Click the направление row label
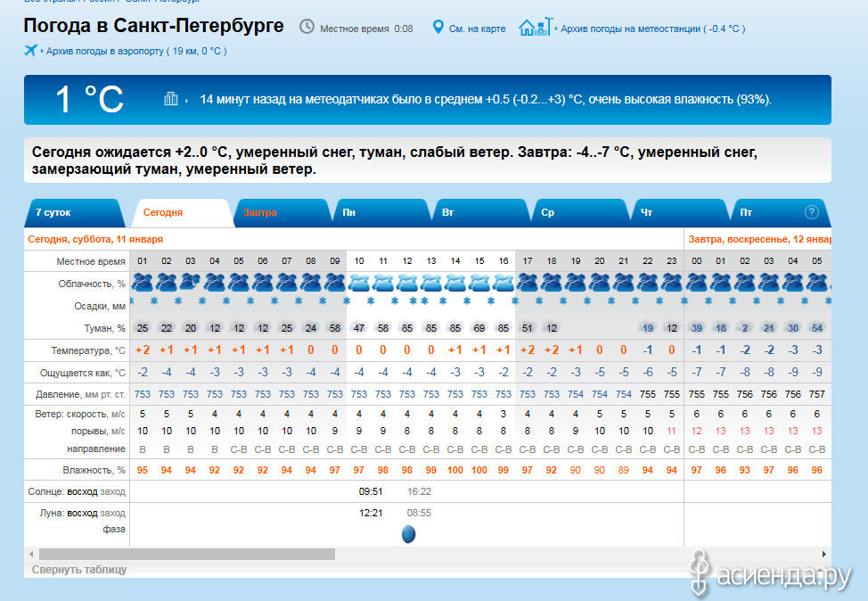This screenshot has width=868, height=601. 95,449
